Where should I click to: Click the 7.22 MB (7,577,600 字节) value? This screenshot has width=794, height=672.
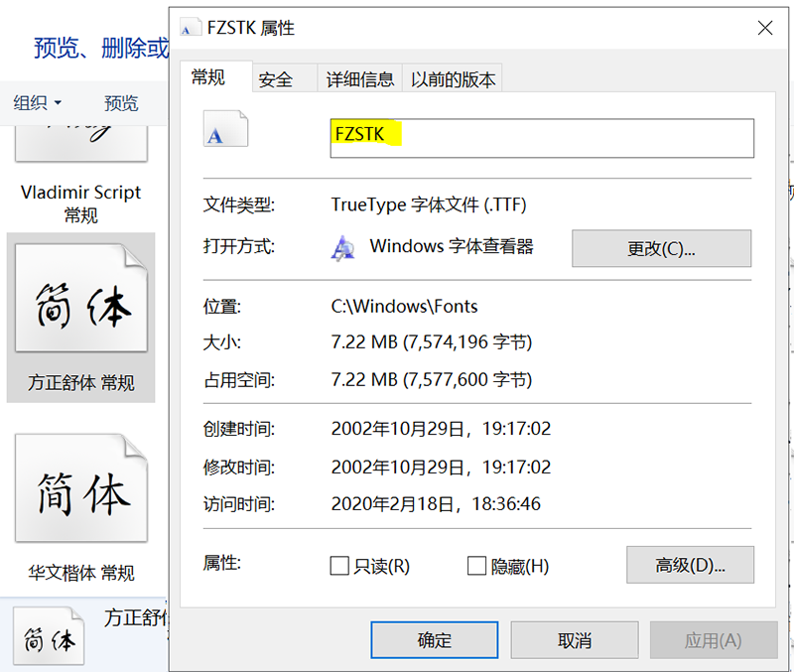tap(431, 380)
